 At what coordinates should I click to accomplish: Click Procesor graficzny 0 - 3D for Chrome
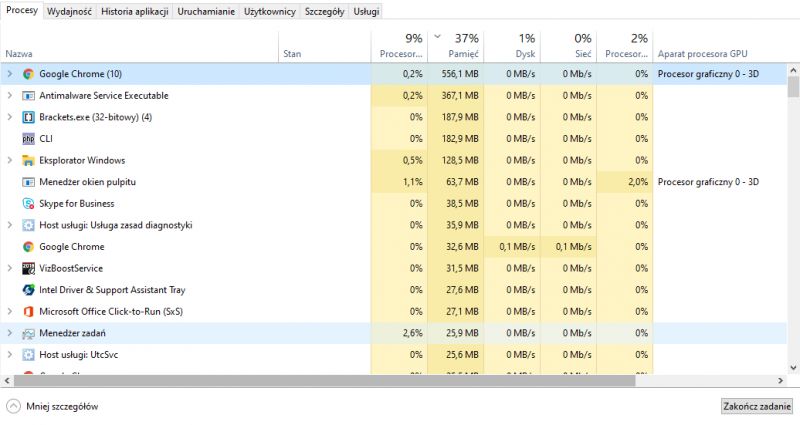pos(708,74)
